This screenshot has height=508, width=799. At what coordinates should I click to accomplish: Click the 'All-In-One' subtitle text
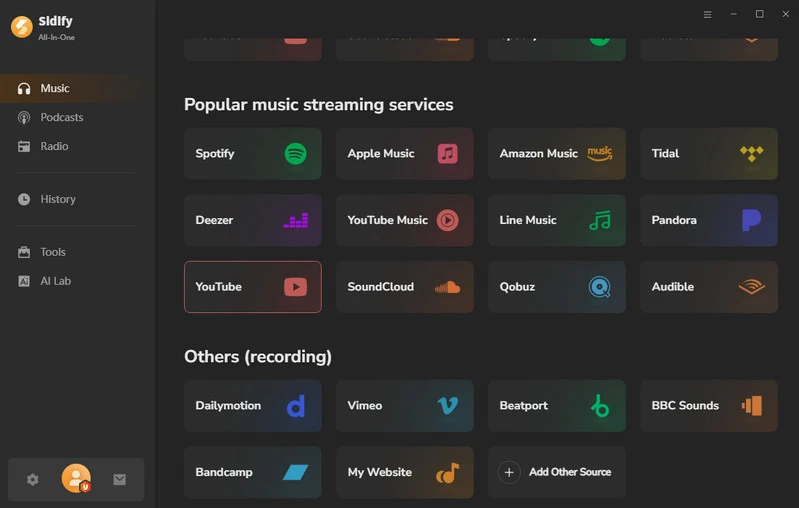57,37
